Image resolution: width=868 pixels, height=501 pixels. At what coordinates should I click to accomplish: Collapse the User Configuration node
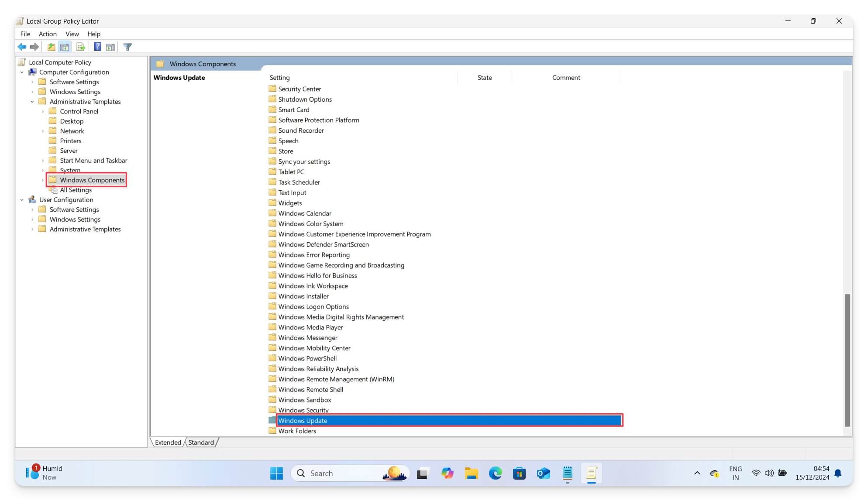(x=22, y=199)
